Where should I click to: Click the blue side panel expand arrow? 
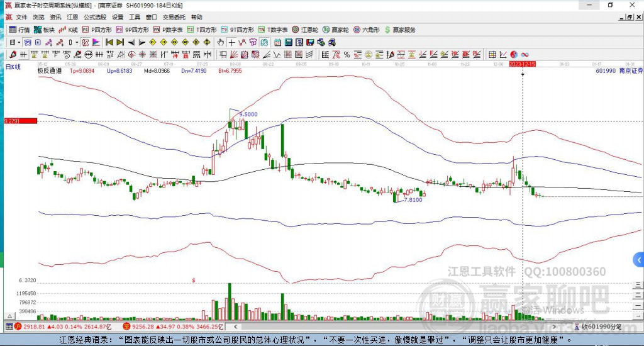(x=638, y=260)
